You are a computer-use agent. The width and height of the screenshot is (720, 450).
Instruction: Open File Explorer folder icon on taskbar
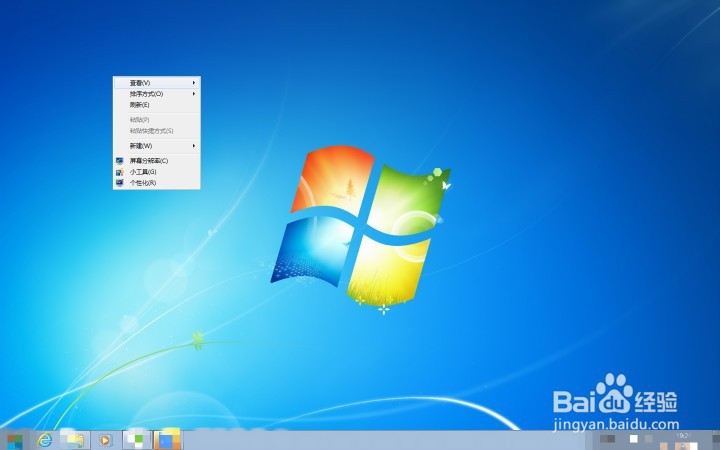(x=74, y=441)
